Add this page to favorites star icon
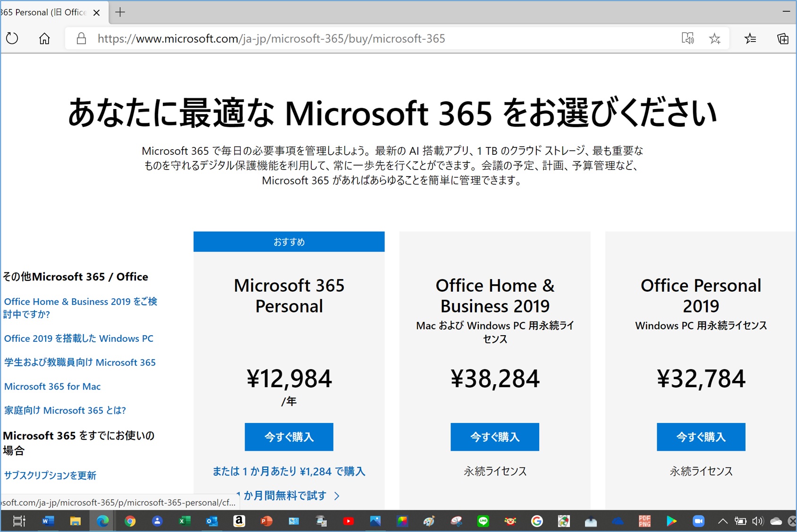Image resolution: width=797 pixels, height=532 pixels. click(715, 38)
